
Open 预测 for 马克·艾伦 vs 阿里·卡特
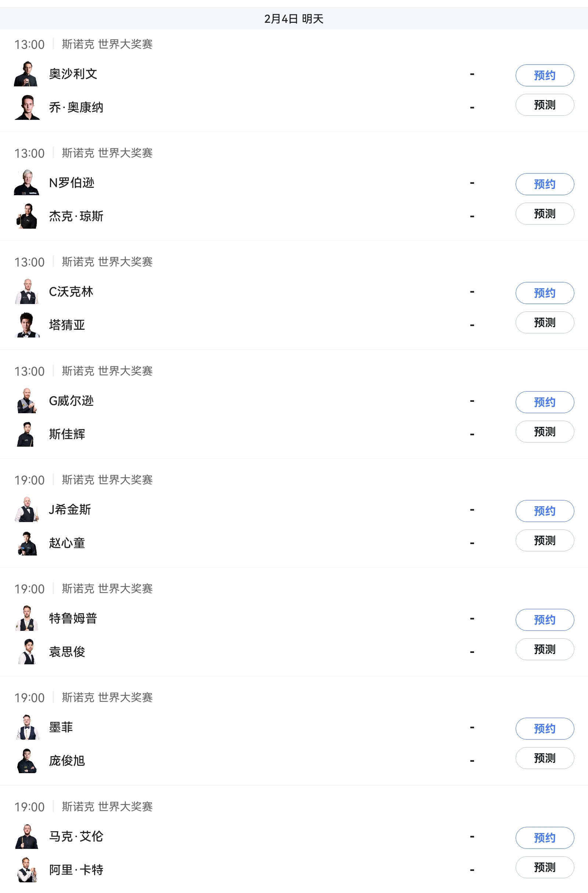545,867
